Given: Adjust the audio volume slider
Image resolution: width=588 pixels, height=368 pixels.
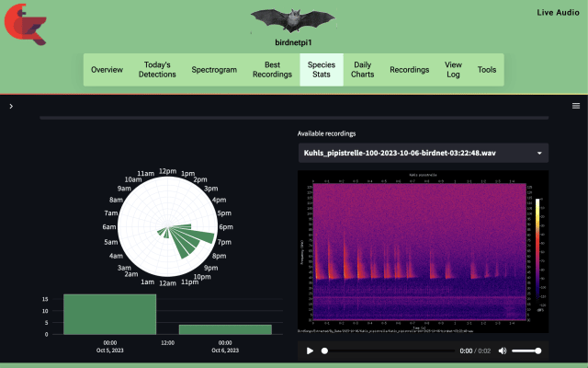Looking at the screenshot, I should [x=526, y=351].
